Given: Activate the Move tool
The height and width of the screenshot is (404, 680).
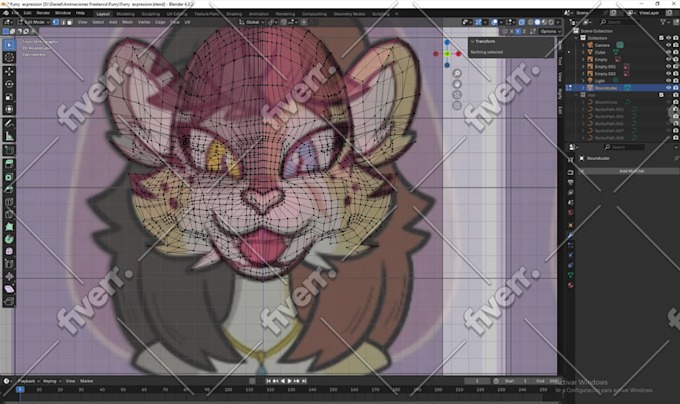Looking at the screenshot, I should 9,72.
